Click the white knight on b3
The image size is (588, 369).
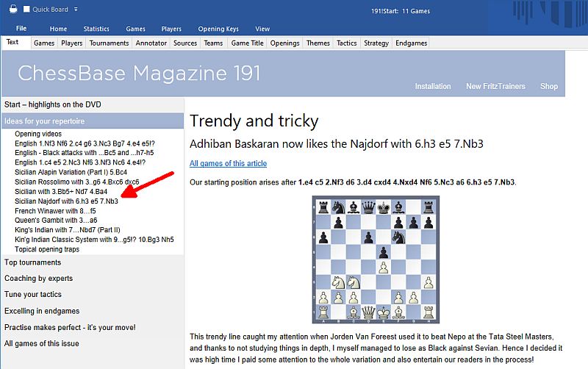338,282
